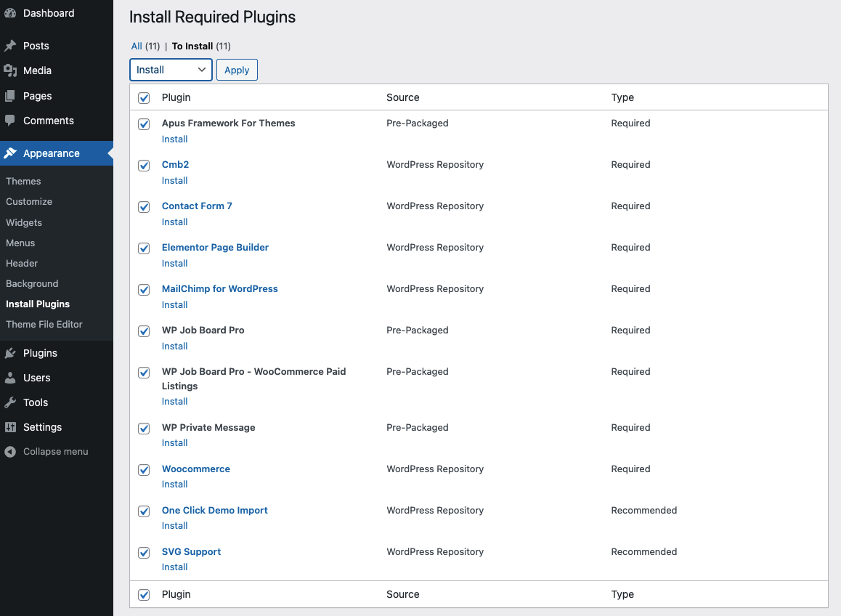Uncheck the Cmb2 plugin checkbox

[144, 166]
